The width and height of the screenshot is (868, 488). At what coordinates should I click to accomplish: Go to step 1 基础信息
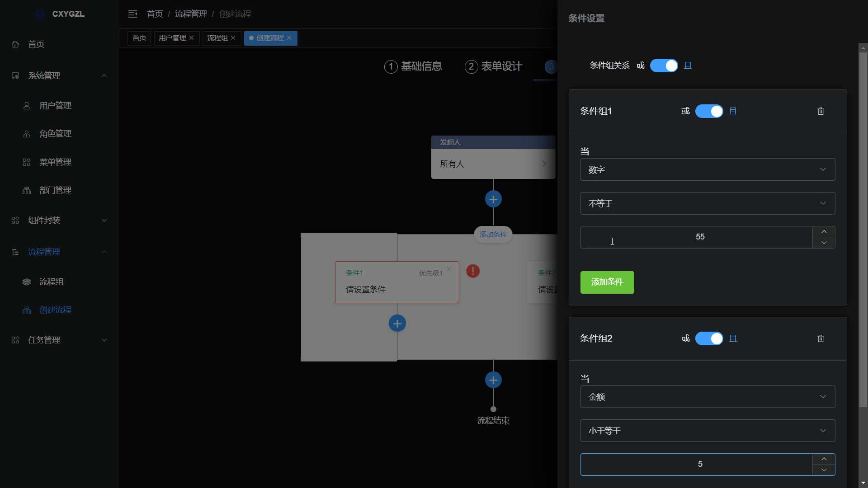pos(413,66)
